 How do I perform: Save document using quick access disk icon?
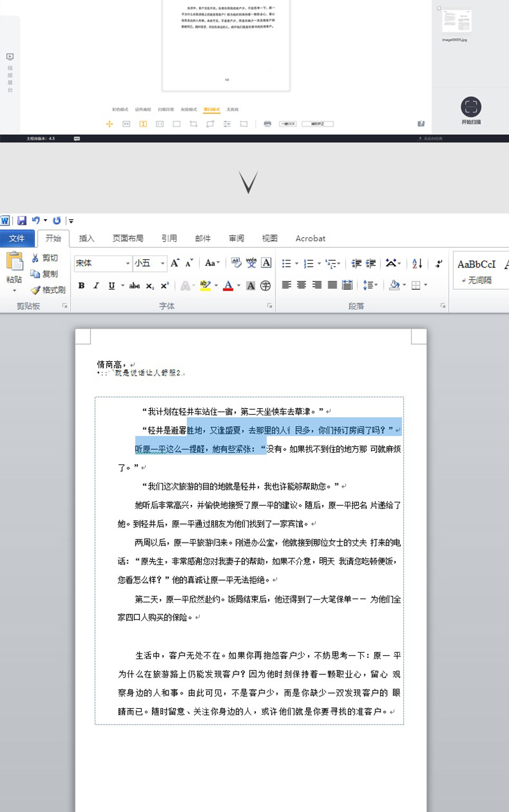[22, 220]
